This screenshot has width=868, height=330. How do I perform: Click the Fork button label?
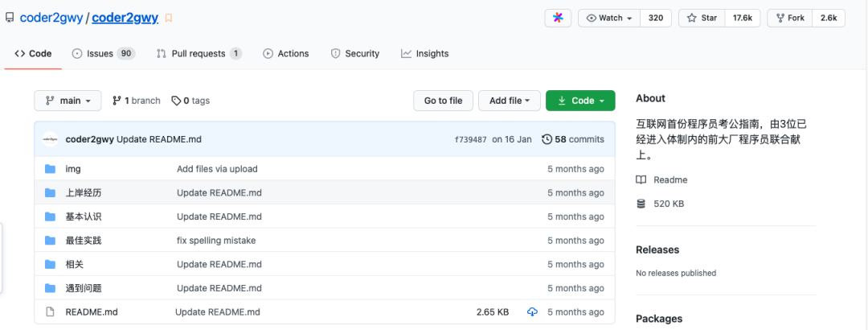[796, 18]
